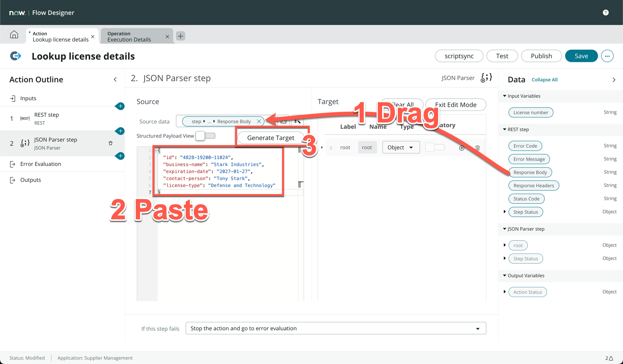623x364 pixels.
Task: Delete the root target row
Action: pos(477,148)
